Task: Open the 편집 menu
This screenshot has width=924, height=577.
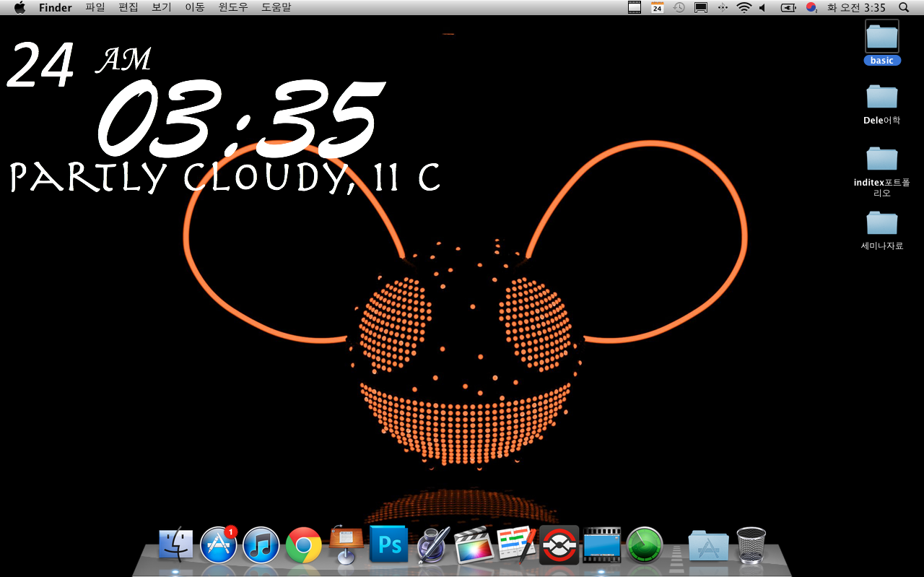Action: pos(128,7)
